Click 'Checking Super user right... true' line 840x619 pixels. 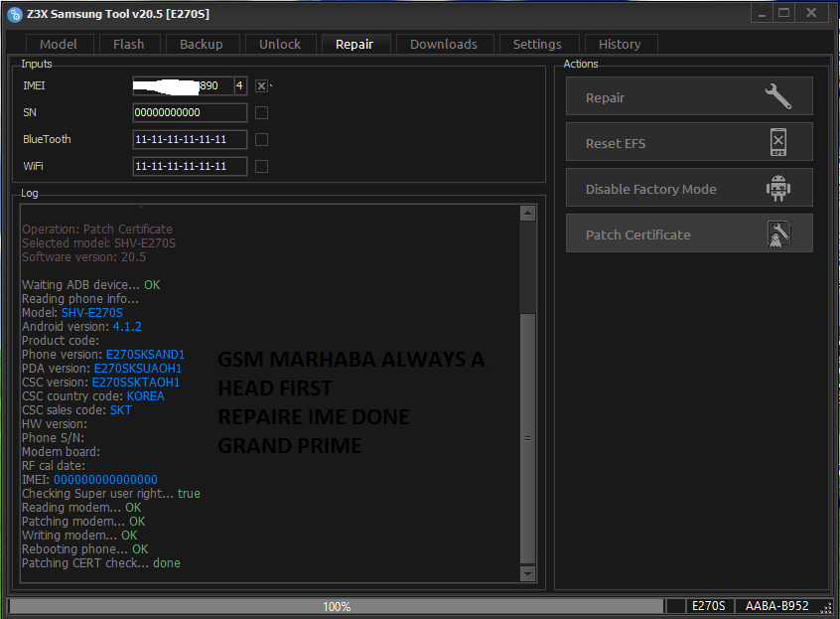tap(111, 494)
